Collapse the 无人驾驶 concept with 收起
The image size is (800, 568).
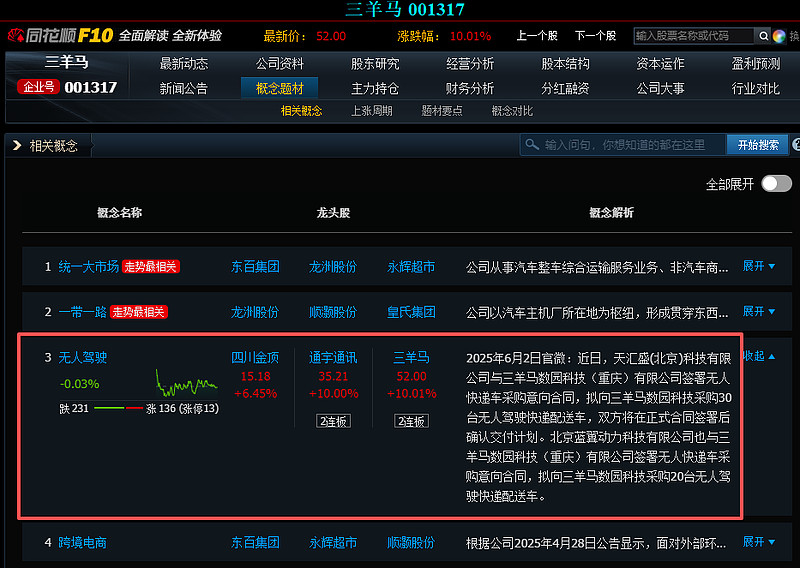[759, 356]
